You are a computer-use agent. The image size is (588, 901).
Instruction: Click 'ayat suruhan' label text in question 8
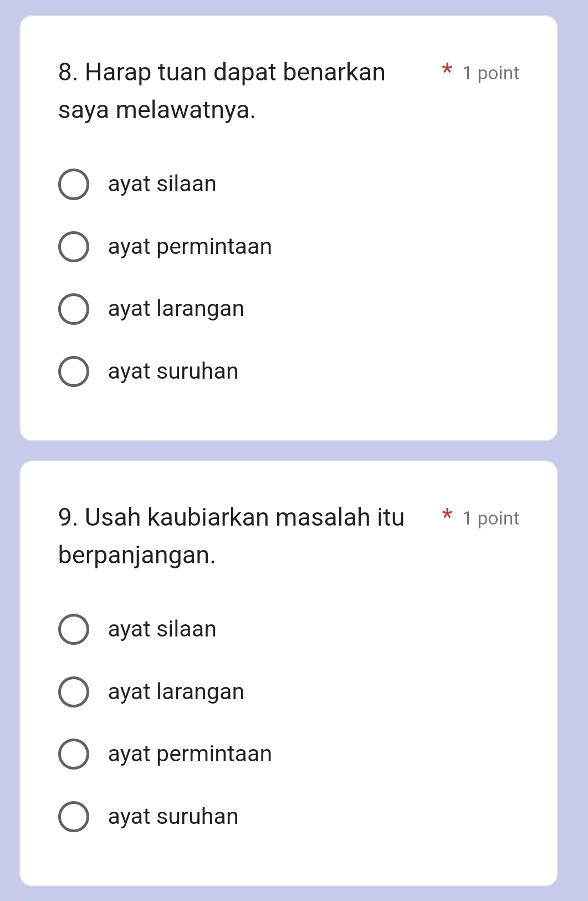point(173,371)
